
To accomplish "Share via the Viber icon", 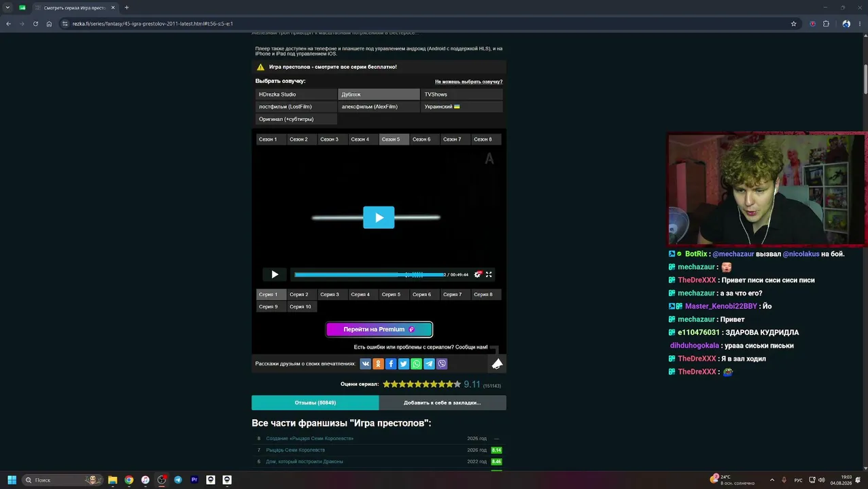I will 442,364.
